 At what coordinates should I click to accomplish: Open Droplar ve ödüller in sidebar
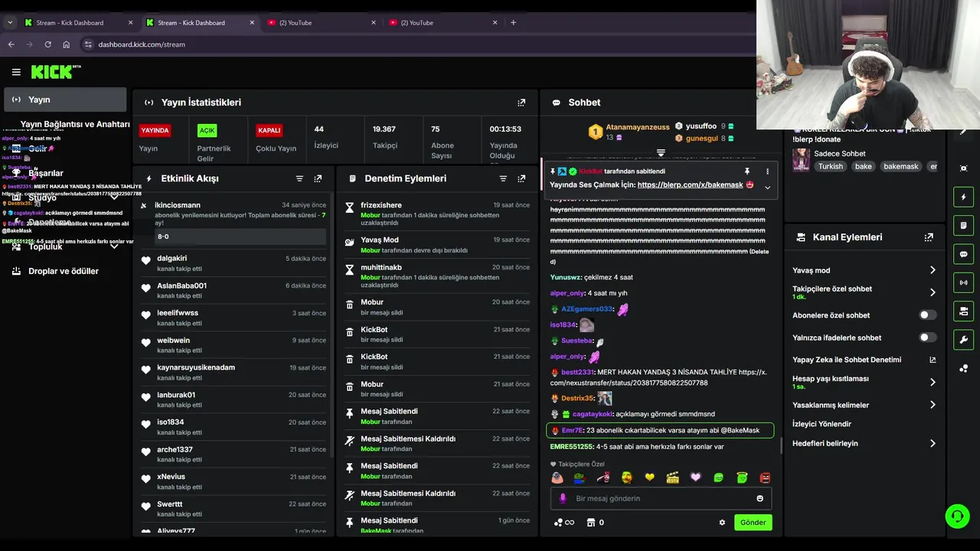click(x=64, y=271)
